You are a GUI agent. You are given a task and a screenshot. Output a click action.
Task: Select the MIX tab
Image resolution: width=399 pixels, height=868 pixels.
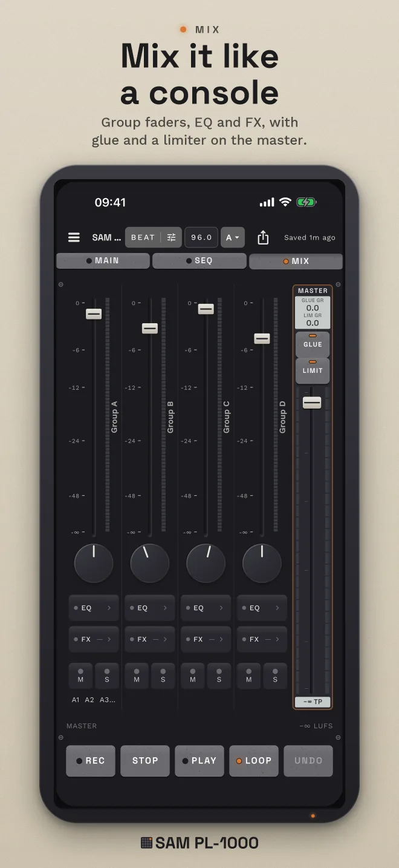click(x=296, y=261)
